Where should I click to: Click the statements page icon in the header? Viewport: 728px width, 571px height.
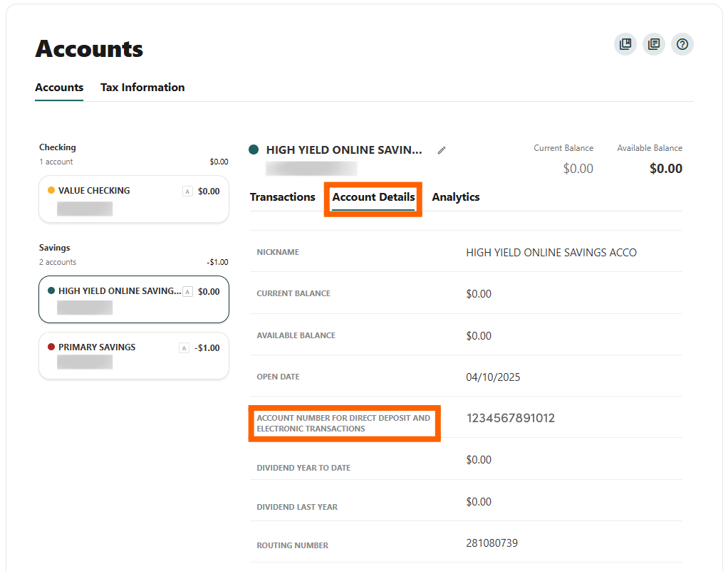click(653, 44)
